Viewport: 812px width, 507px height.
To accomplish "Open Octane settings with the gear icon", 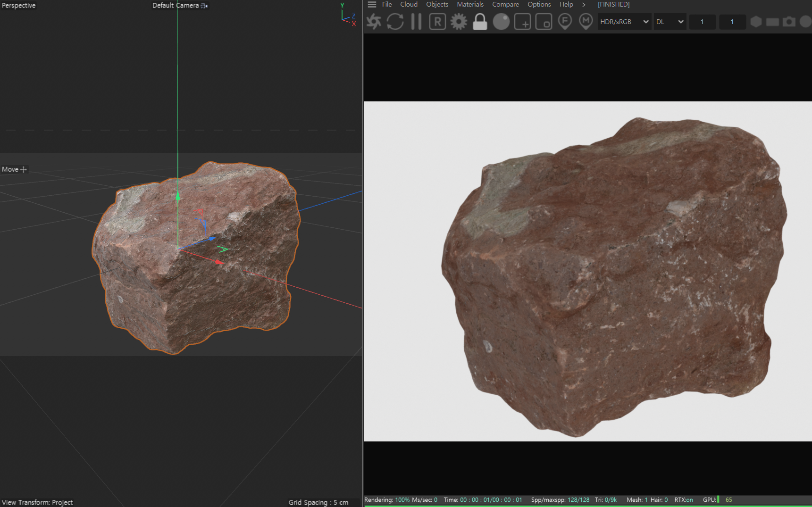I will pyautogui.click(x=458, y=22).
